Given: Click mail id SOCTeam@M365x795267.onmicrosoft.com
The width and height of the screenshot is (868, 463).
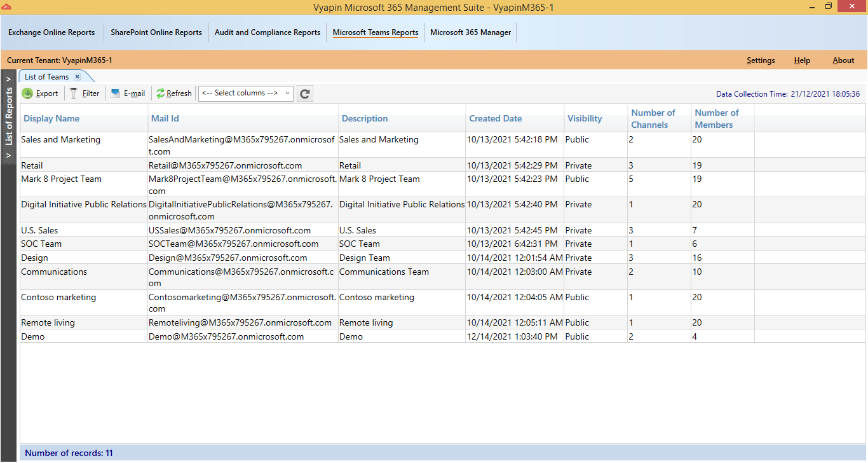Looking at the screenshot, I should tap(233, 244).
